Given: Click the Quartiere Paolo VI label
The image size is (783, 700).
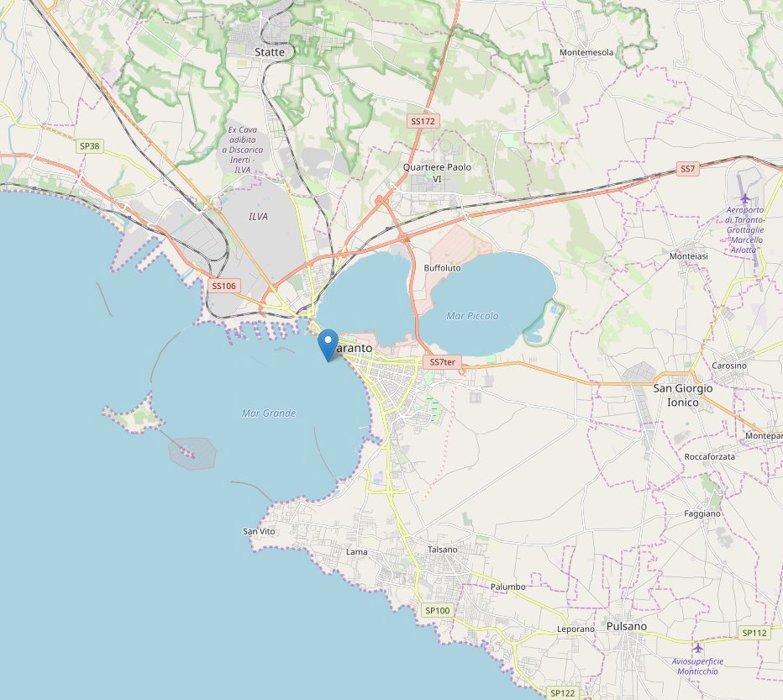Looking at the screenshot, I should (x=437, y=173).
